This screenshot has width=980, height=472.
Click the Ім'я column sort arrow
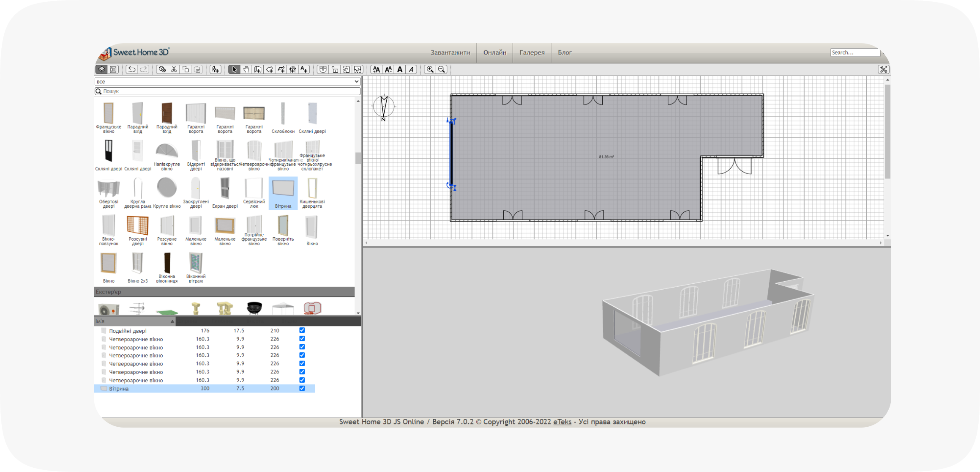coord(172,321)
